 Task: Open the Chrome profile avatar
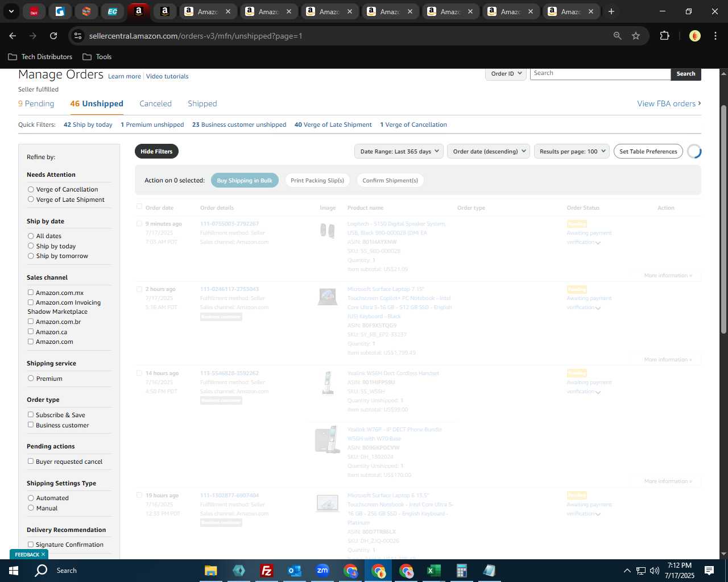click(694, 36)
